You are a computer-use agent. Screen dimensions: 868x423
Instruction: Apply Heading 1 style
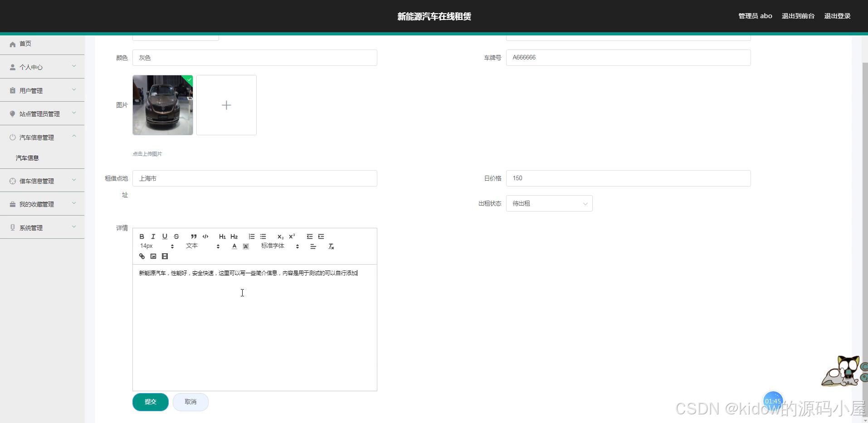pos(222,236)
